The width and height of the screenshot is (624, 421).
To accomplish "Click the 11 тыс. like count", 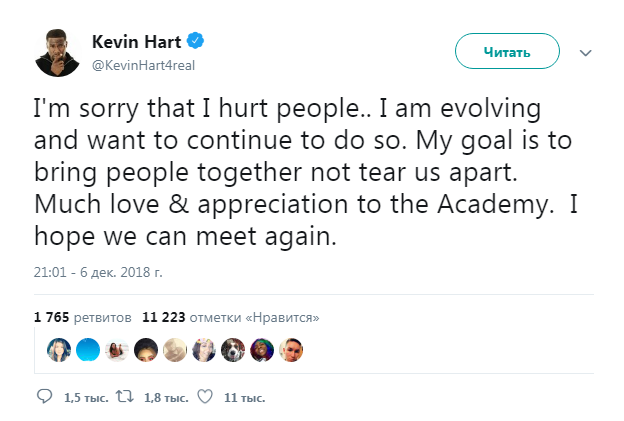I will (245, 398).
